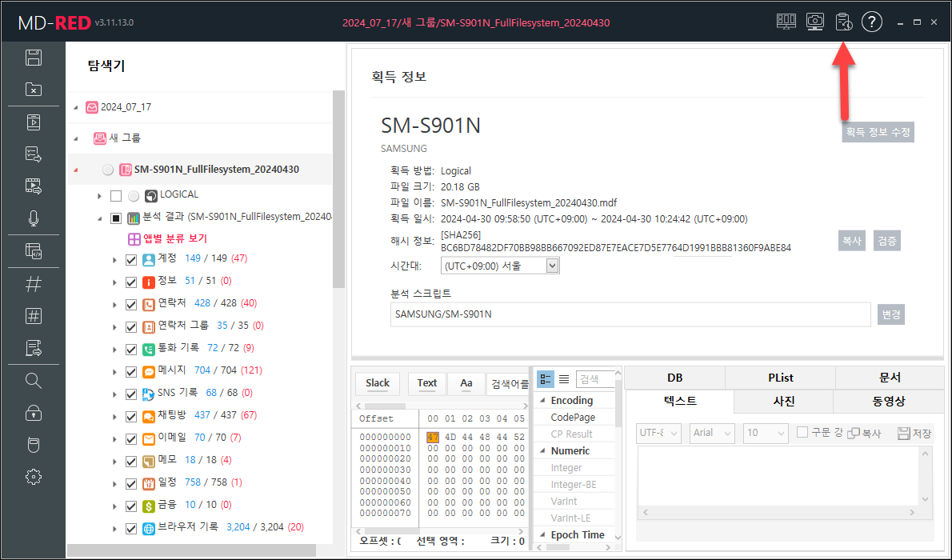
Task: Click the 획득 정보 수정 button
Action: coord(878,132)
